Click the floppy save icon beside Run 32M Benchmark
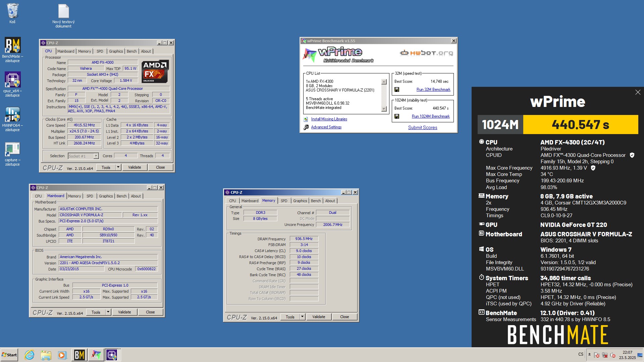644x362 pixels. click(397, 89)
